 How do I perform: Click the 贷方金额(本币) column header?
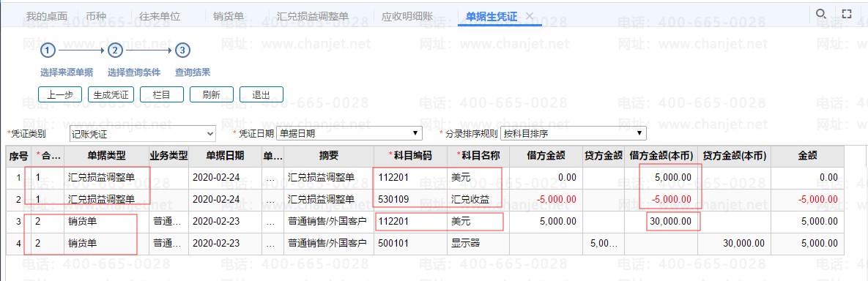(734, 156)
